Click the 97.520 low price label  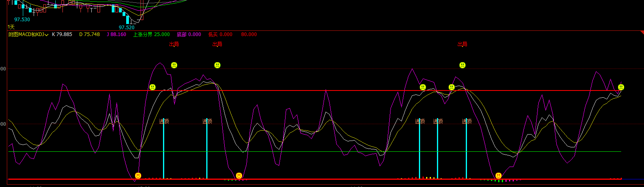click(x=127, y=28)
